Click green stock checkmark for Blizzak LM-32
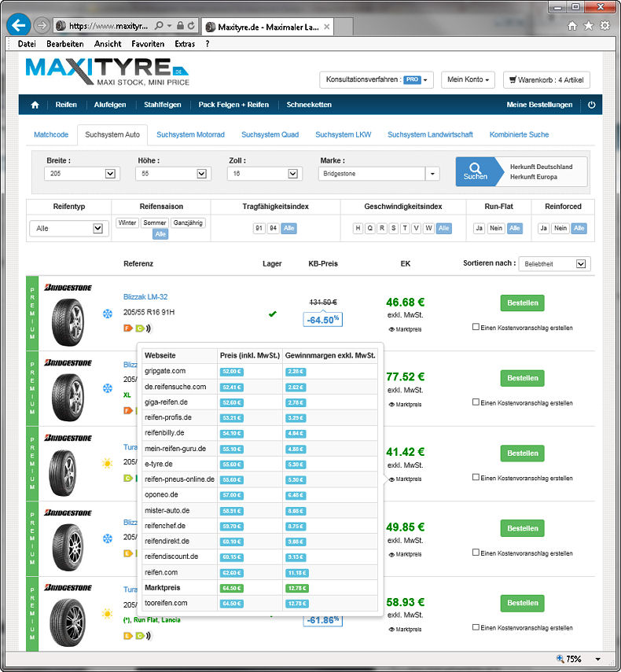Image resolution: width=621 pixels, height=672 pixels. [x=272, y=314]
